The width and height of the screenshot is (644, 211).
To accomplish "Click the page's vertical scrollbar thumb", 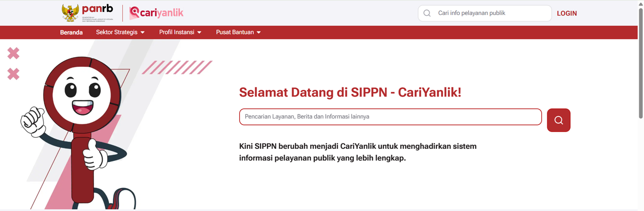I will pyautogui.click(x=641, y=63).
